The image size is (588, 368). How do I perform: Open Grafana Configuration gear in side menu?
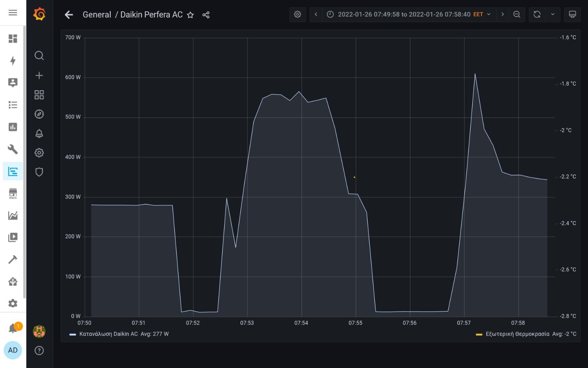(x=39, y=153)
